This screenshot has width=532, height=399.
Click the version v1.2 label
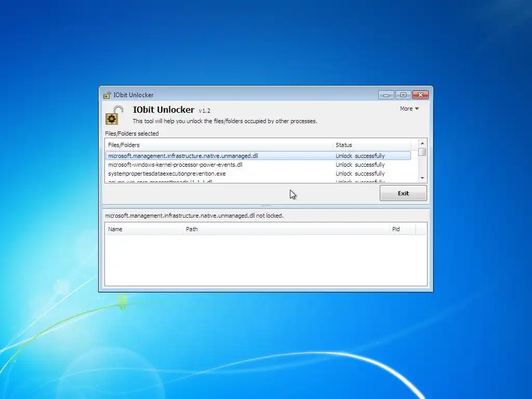(x=205, y=111)
